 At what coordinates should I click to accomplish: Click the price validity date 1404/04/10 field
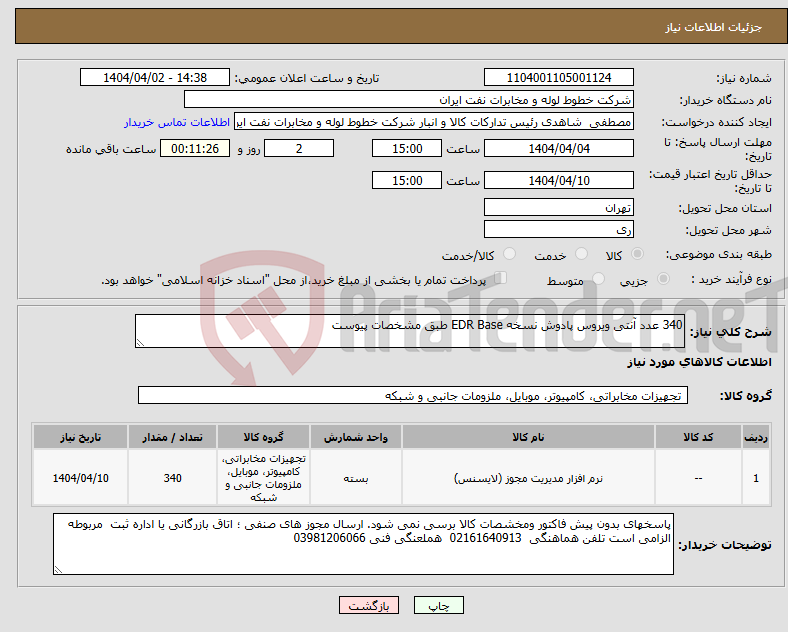(x=559, y=180)
